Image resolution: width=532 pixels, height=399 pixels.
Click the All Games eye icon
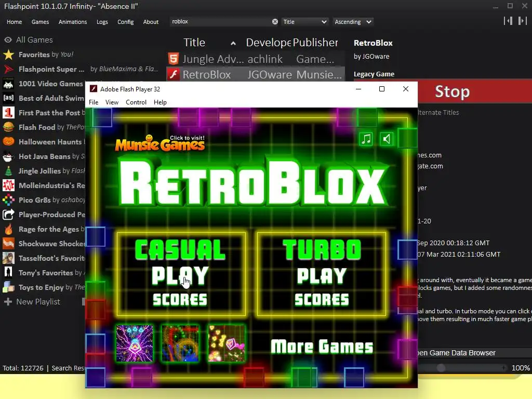8,39
